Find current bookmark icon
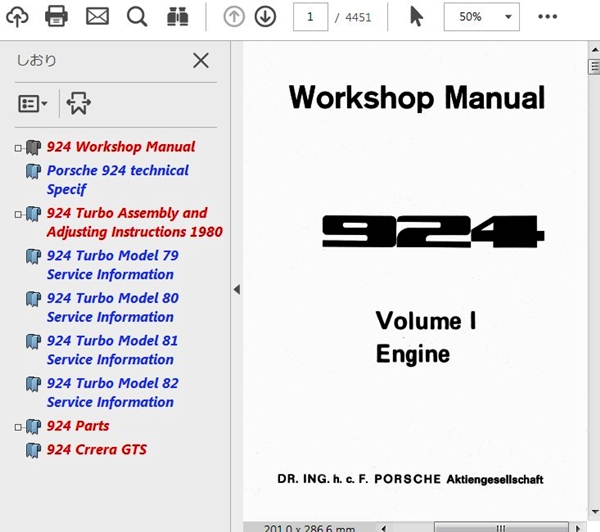This screenshot has height=532, width=600. (78, 103)
